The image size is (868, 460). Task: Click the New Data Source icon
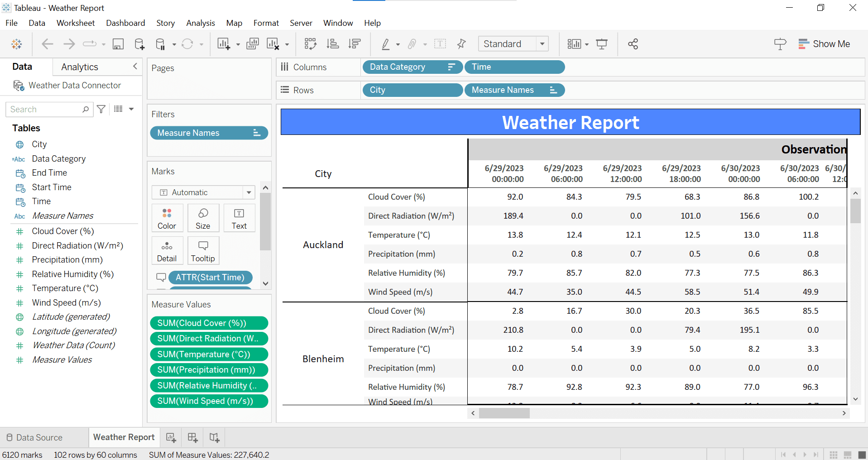pyautogui.click(x=139, y=44)
